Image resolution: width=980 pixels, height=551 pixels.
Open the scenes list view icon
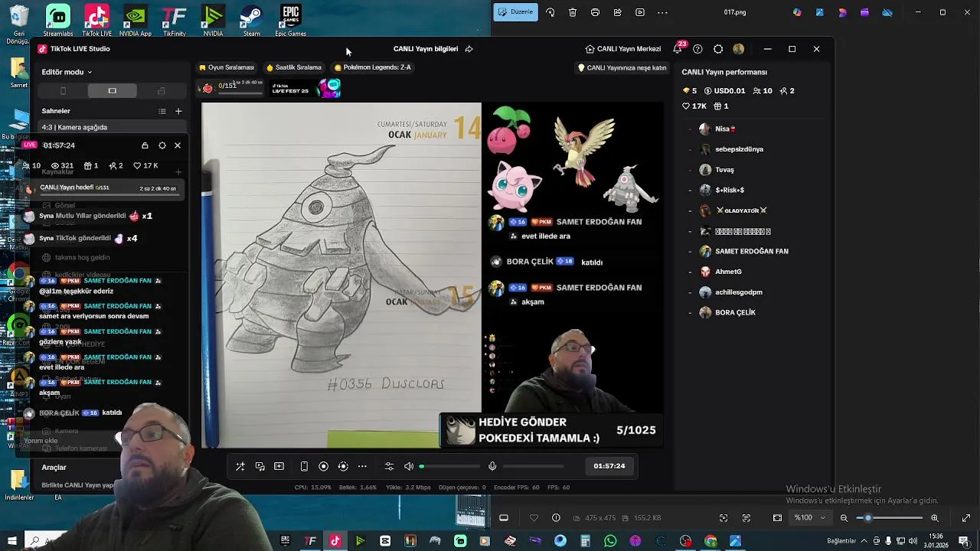[162, 111]
